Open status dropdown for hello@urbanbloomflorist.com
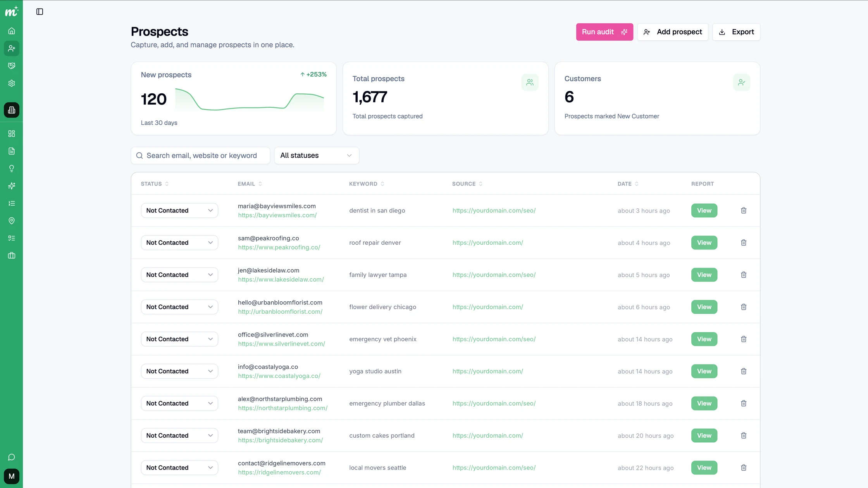 pyautogui.click(x=179, y=307)
